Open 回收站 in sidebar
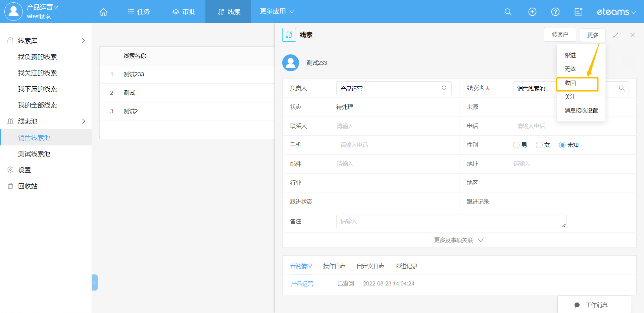This screenshot has height=313, width=644. click(28, 186)
